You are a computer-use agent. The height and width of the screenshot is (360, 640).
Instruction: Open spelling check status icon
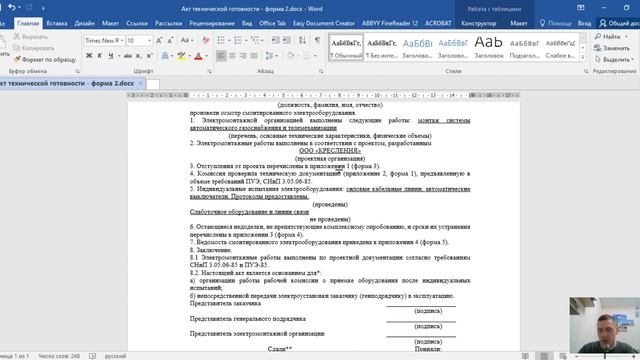pos(93,356)
